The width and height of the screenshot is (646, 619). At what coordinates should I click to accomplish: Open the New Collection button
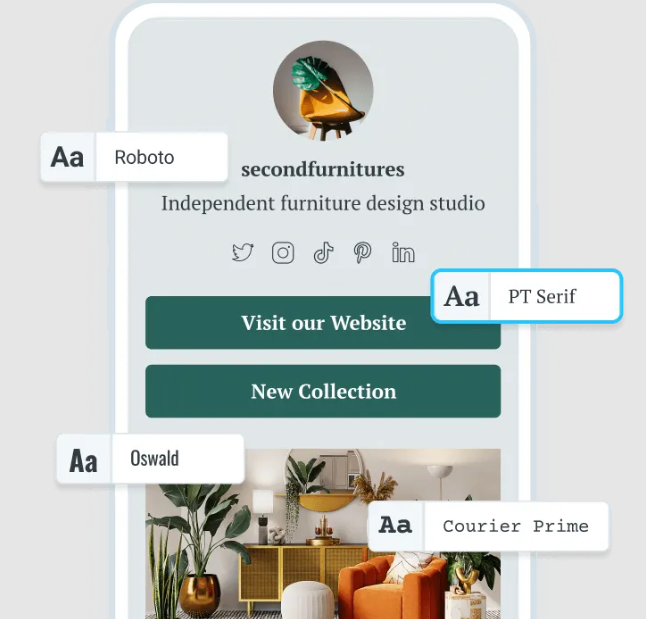323,391
